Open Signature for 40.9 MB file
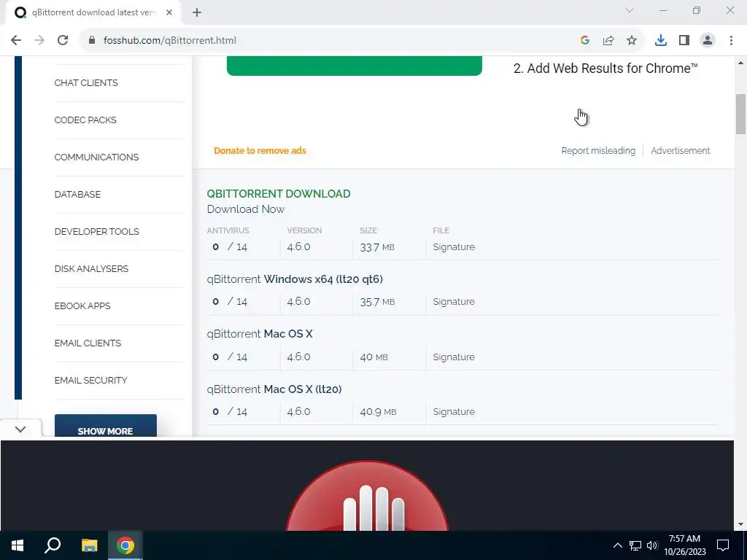The height and width of the screenshot is (560, 747). tap(454, 412)
